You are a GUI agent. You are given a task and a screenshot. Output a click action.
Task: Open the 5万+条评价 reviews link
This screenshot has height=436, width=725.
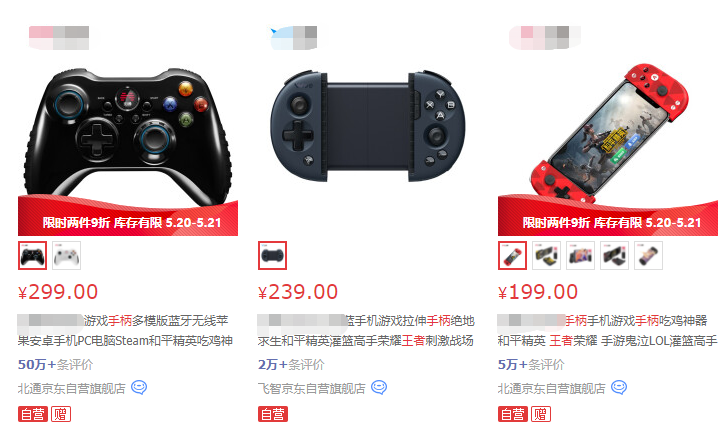click(x=531, y=364)
